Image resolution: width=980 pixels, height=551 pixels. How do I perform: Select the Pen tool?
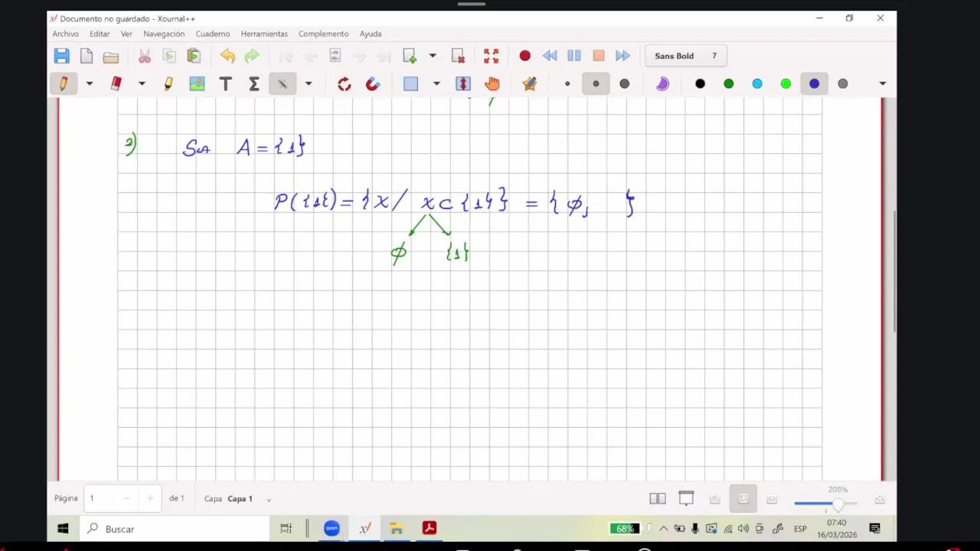(64, 83)
